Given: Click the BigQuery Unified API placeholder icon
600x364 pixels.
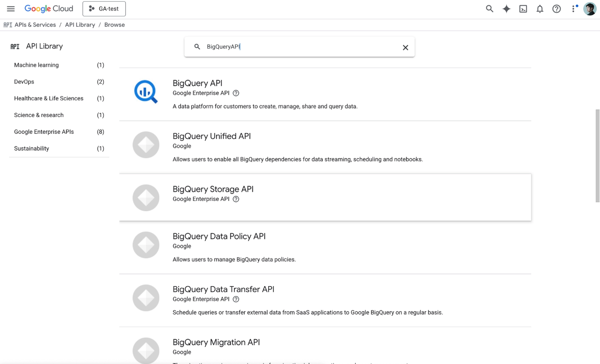Looking at the screenshot, I should pyautogui.click(x=146, y=145).
